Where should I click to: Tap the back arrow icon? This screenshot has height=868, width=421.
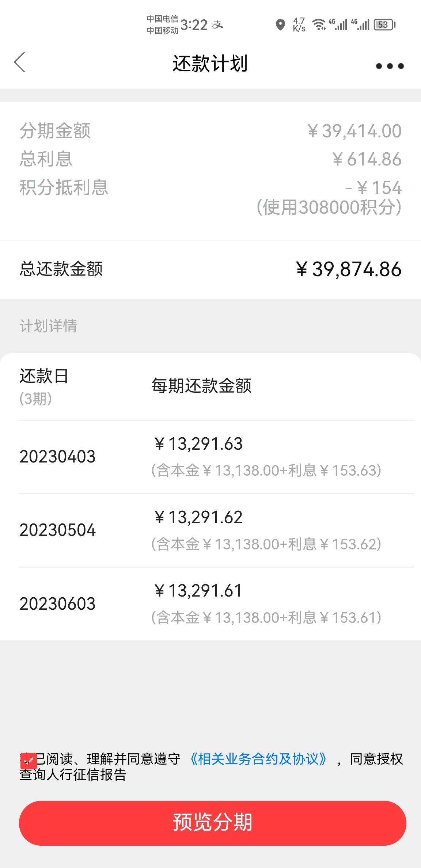[20, 62]
